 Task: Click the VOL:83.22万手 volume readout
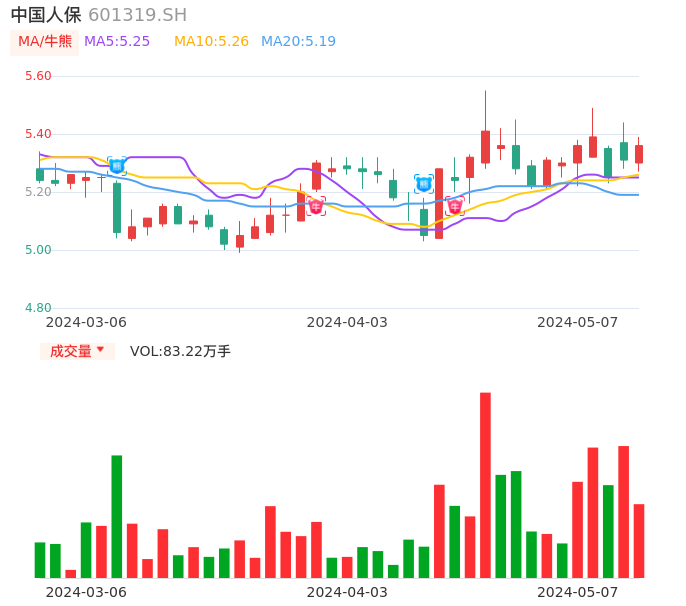[180, 351]
